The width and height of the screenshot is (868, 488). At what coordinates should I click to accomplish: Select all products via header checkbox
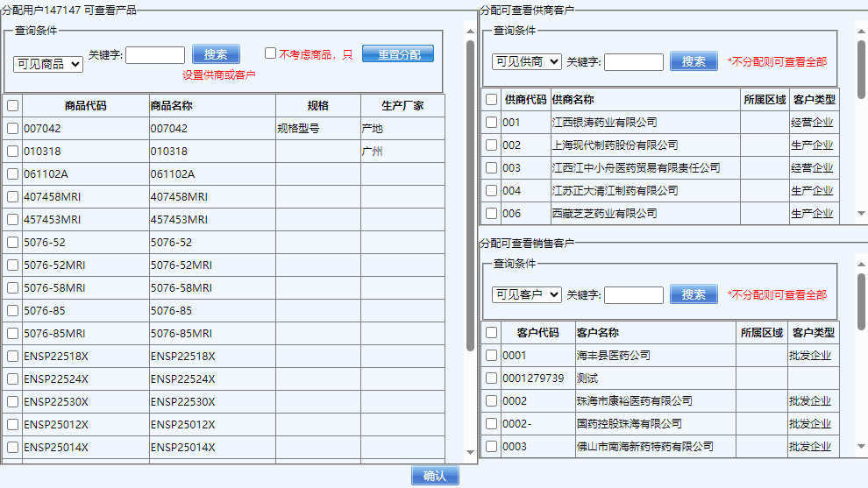12,106
